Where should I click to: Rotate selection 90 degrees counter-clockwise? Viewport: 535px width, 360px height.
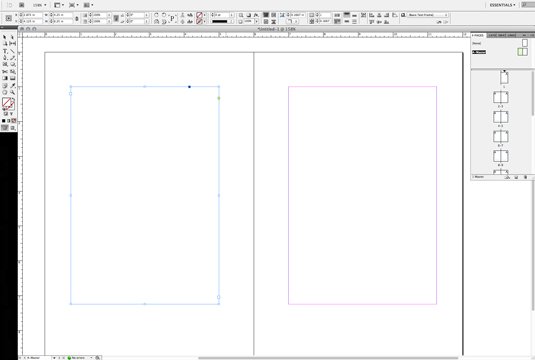click(x=164, y=15)
